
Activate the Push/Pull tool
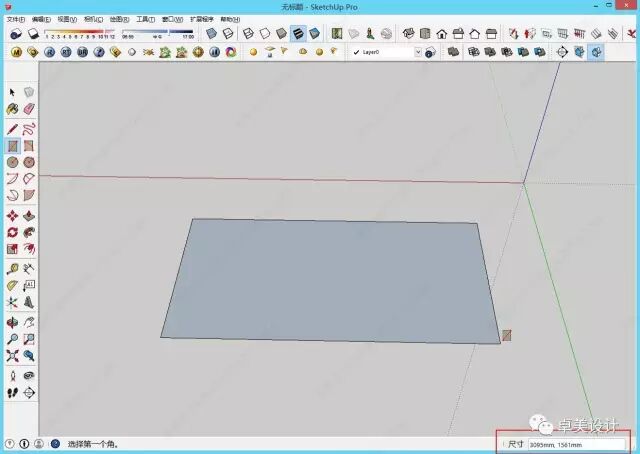point(29,216)
